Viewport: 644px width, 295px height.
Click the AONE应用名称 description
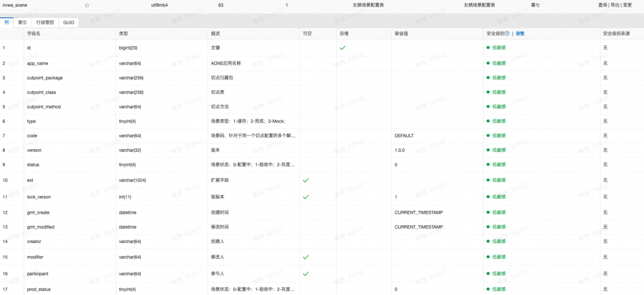225,63
